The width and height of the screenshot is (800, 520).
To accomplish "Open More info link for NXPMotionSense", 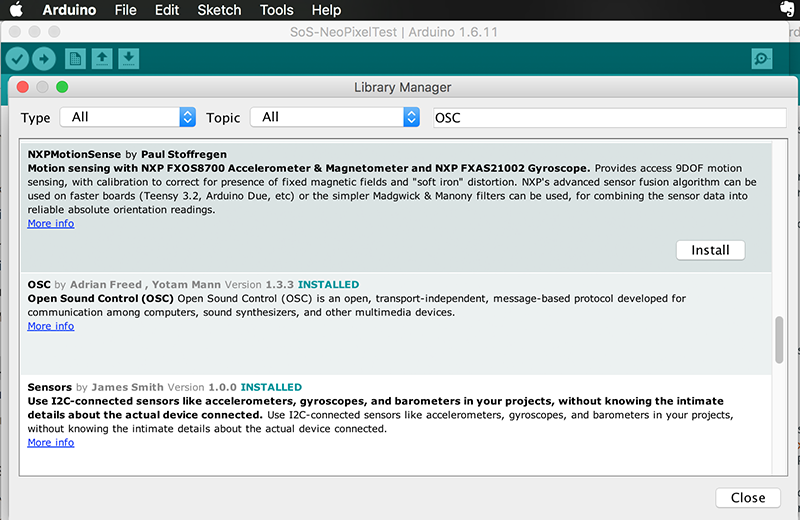I will [51, 224].
